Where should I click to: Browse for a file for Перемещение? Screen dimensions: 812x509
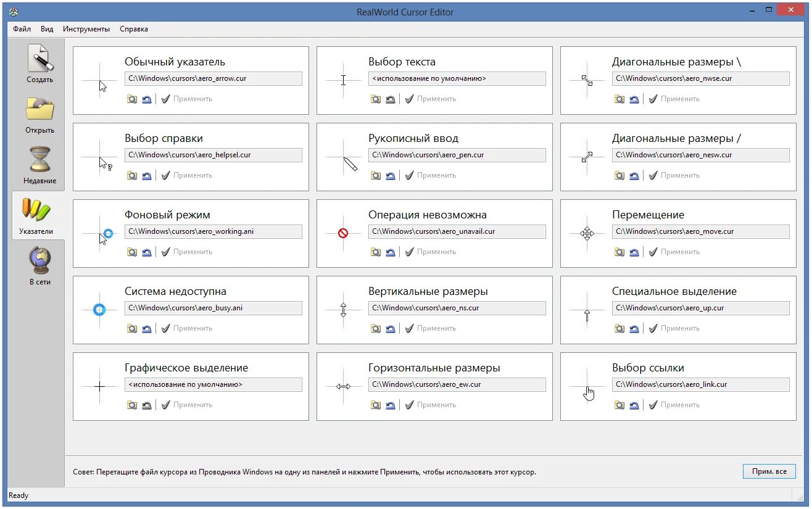[619, 252]
